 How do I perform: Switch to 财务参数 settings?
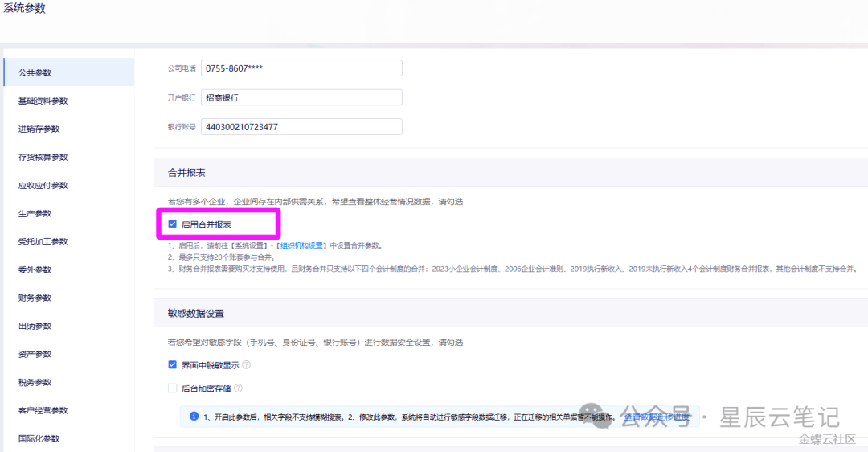tap(35, 298)
